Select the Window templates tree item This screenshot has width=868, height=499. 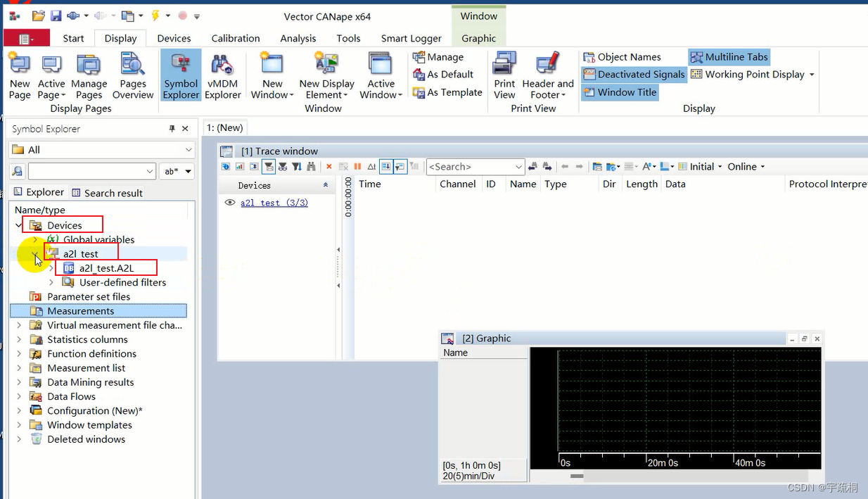89,425
